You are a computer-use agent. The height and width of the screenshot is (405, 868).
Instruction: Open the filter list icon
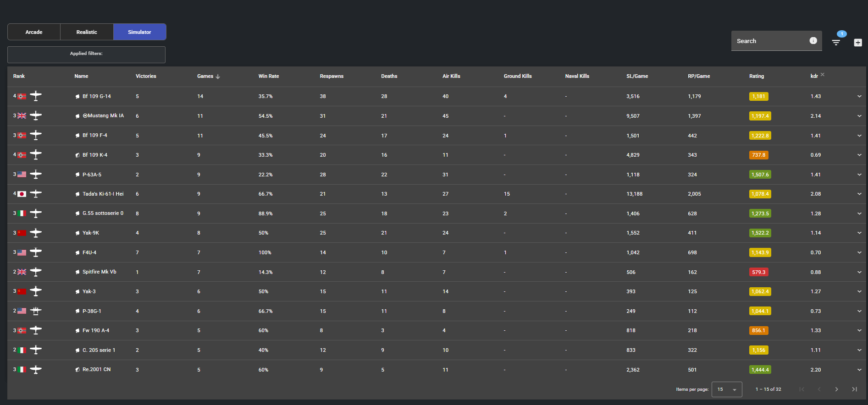click(836, 43)
